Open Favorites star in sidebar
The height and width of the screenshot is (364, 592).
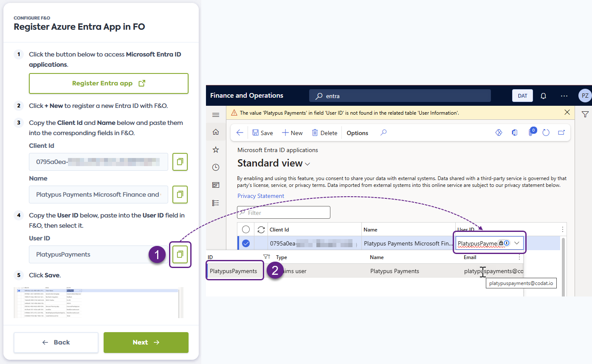(x=216, y=150)
